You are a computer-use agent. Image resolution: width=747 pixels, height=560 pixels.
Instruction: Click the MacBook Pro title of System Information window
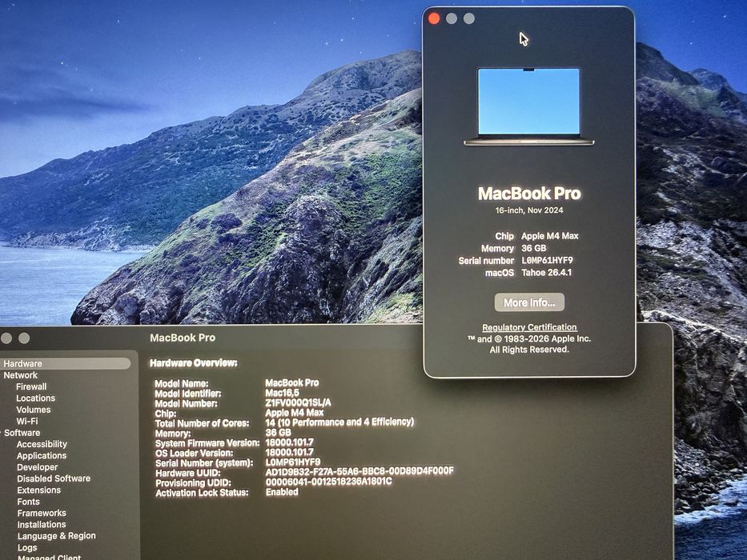point(183,338)
